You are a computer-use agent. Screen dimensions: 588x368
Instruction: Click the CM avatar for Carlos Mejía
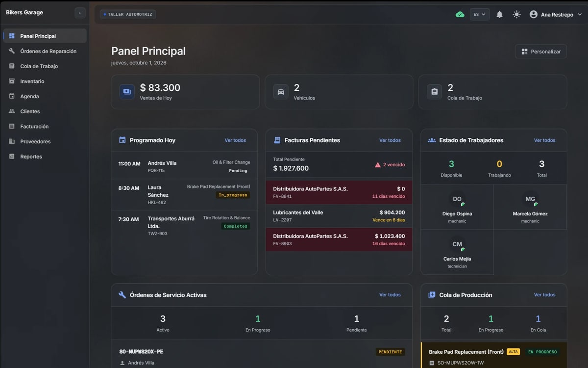(457, 244)
